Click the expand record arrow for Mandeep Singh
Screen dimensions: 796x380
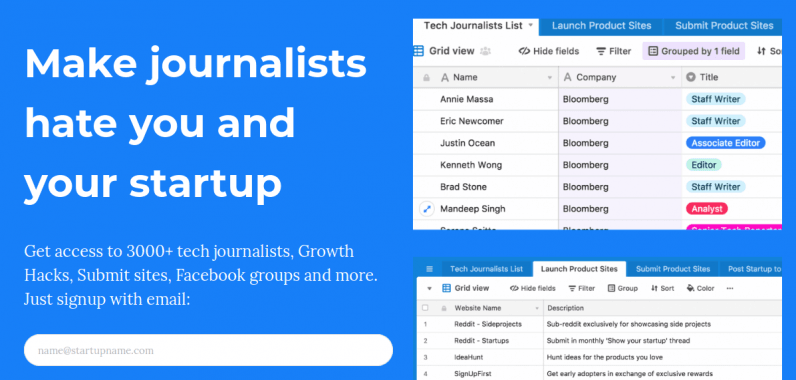[426, 209]
